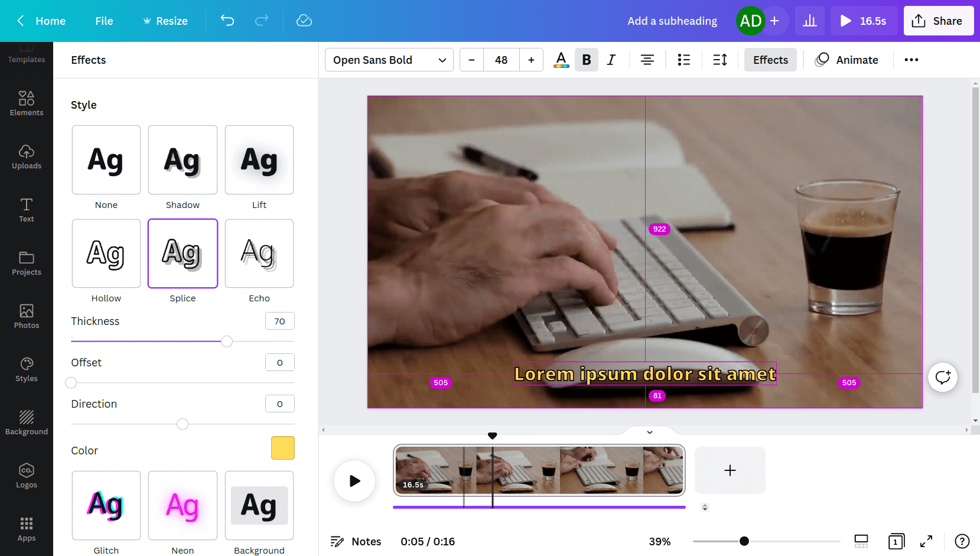Open the Open Sans Bold font dropdown
This screenshot has width=980, height=556.
tap(389, 60)
